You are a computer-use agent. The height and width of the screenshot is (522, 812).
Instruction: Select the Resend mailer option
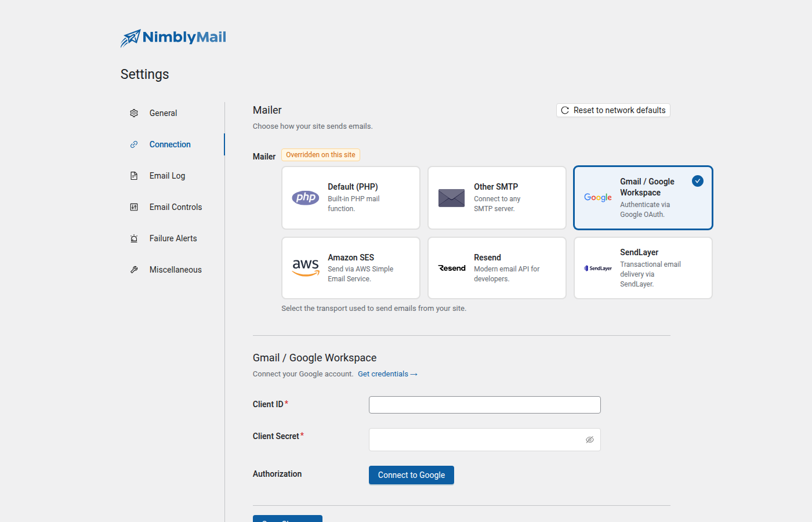[497, 268]
